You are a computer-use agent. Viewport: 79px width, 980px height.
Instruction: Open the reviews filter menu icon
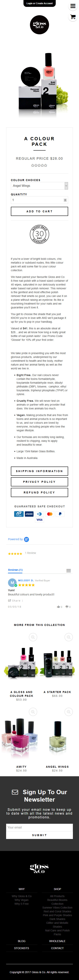click(x=68, y=570)
